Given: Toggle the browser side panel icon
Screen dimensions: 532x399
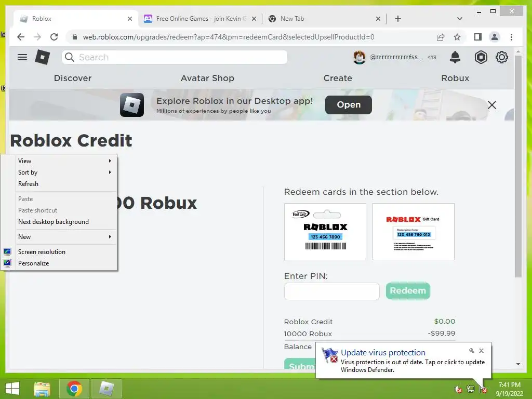Looking at the screenshot, I should click(x=478, y=37).
